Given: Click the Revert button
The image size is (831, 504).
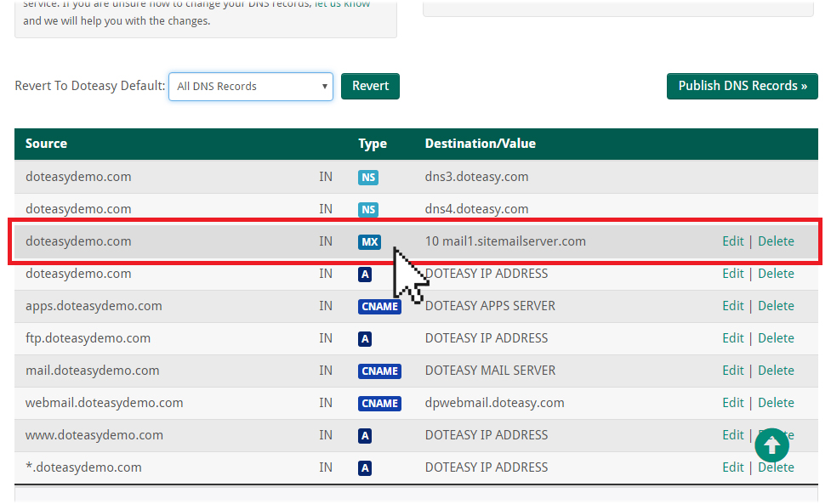Looking at the screenshot, I should (370, 87).
